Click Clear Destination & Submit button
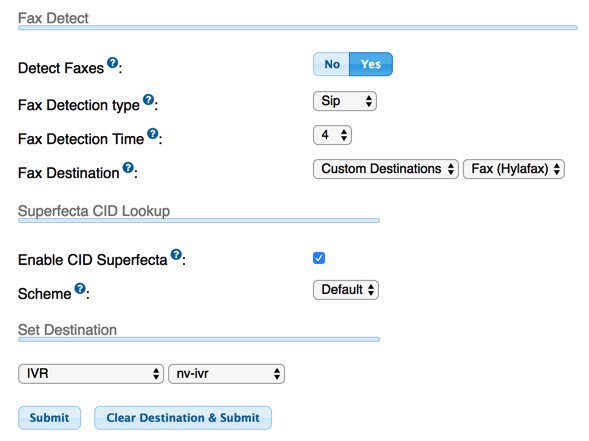589x441 pixels. [x=183, y=418]
